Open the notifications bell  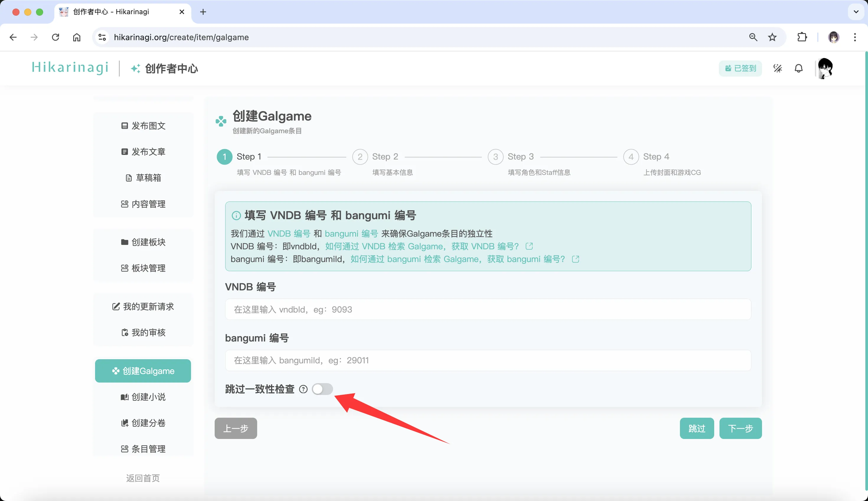(x=799, y=69)
